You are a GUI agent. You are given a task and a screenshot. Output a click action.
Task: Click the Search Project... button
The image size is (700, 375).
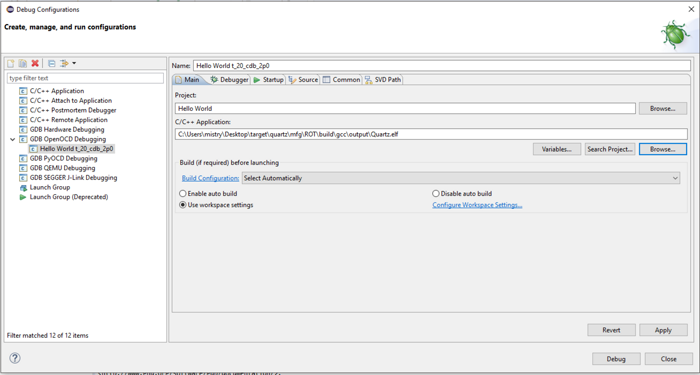coord(610,150)
